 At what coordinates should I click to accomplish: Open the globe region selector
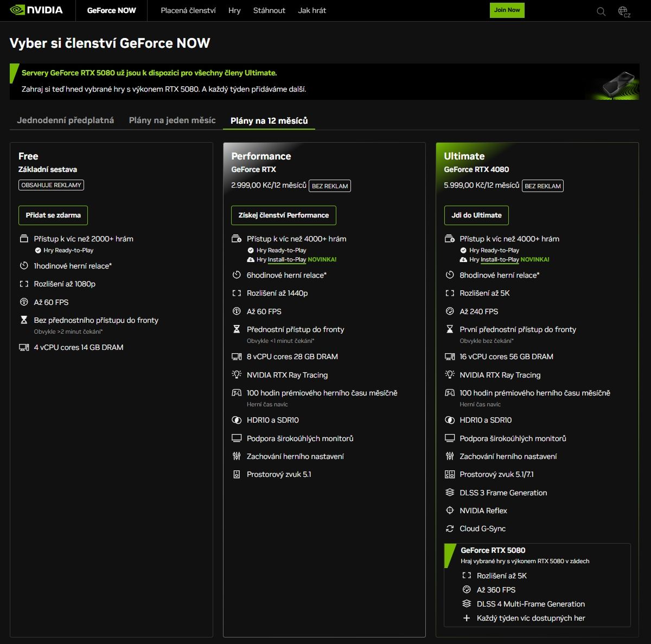tap(623, 11)
